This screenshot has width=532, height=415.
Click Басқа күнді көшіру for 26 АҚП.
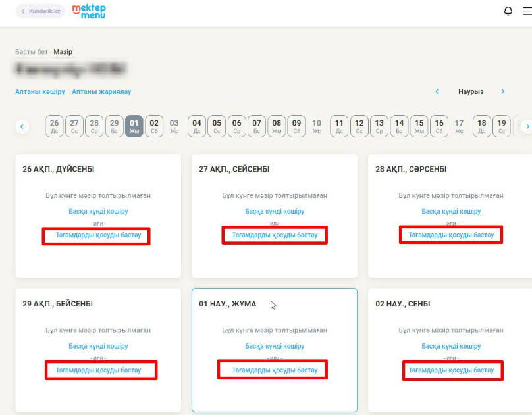(98, 212)
